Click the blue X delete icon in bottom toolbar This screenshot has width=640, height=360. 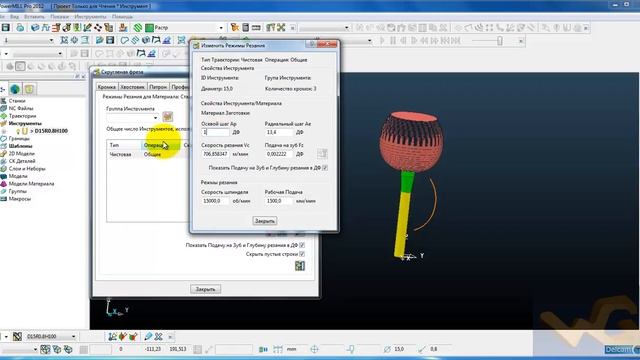click(158, 336)
